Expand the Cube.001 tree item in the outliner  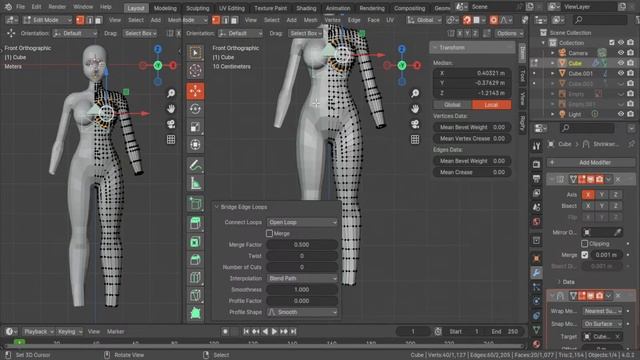[x=553, y=73]
